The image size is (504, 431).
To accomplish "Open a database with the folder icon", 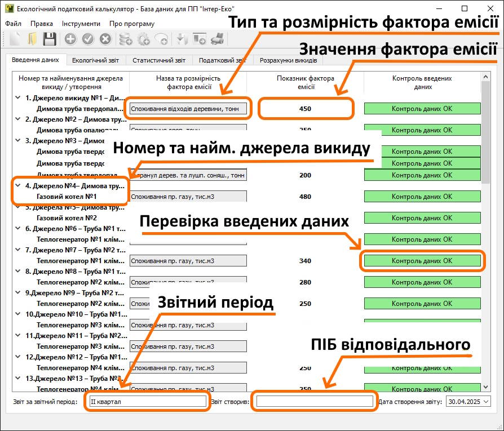I will click(32, 39).
